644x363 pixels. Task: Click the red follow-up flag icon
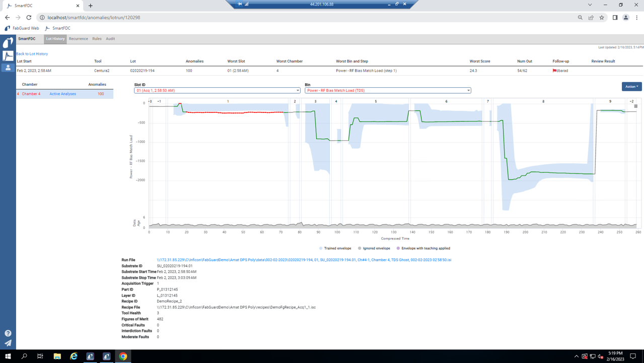click(554, 71)
